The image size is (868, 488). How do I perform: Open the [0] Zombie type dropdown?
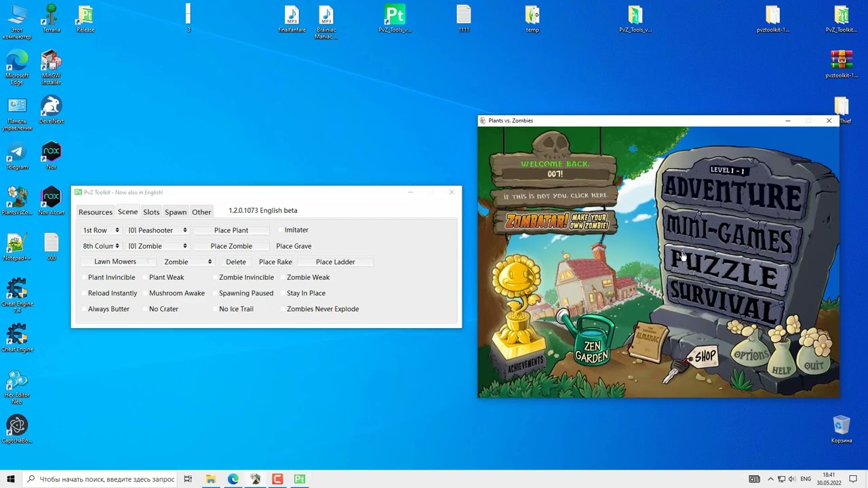tap(157, 246)
